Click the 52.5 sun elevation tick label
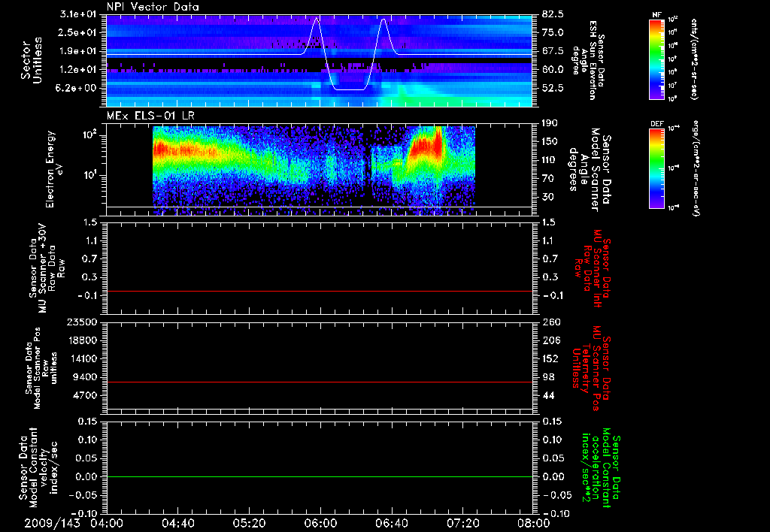 click(553, 88)
